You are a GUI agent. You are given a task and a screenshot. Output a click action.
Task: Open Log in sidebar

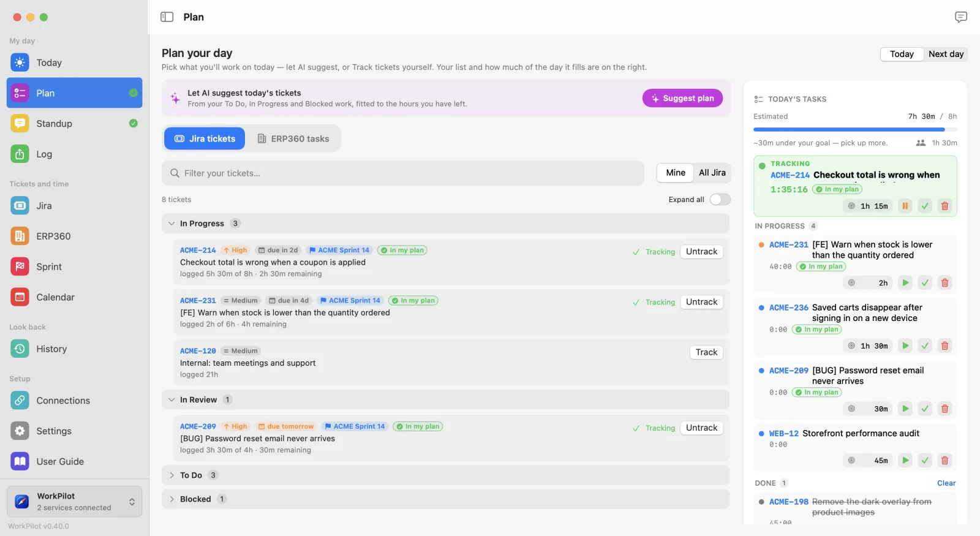tap(75, 154)
